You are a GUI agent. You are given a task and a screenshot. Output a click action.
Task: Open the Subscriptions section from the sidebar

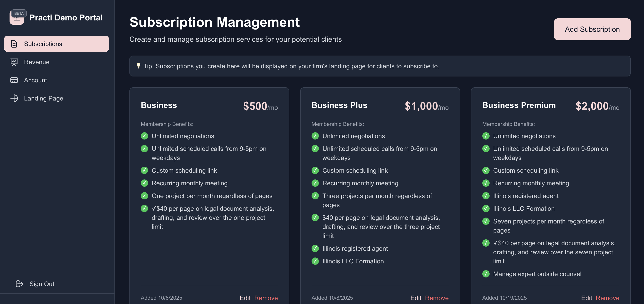point(43,44)
